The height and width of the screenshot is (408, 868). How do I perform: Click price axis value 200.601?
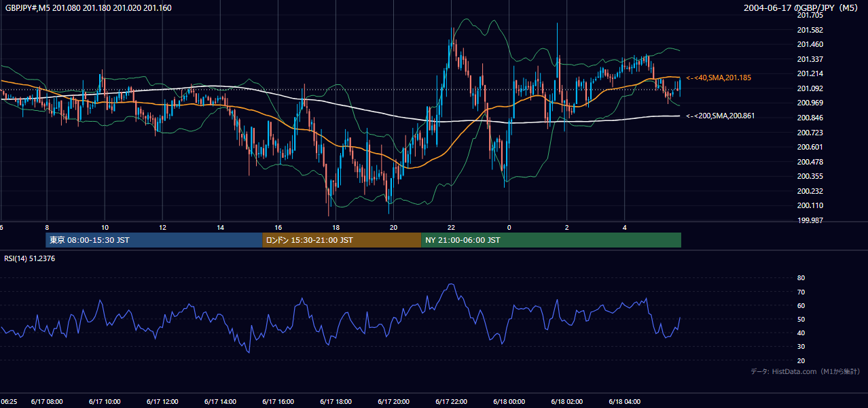click(810, 147)
